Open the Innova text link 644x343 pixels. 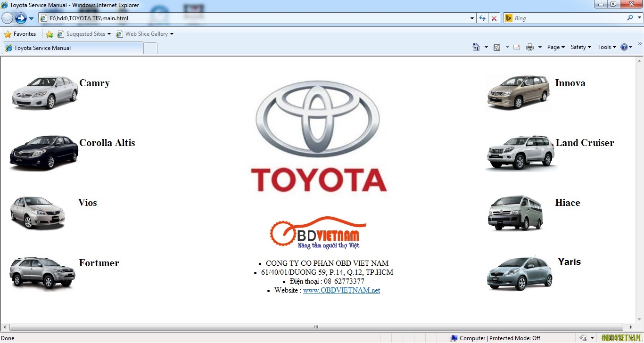pyautogui.click(x=570, y=83)
